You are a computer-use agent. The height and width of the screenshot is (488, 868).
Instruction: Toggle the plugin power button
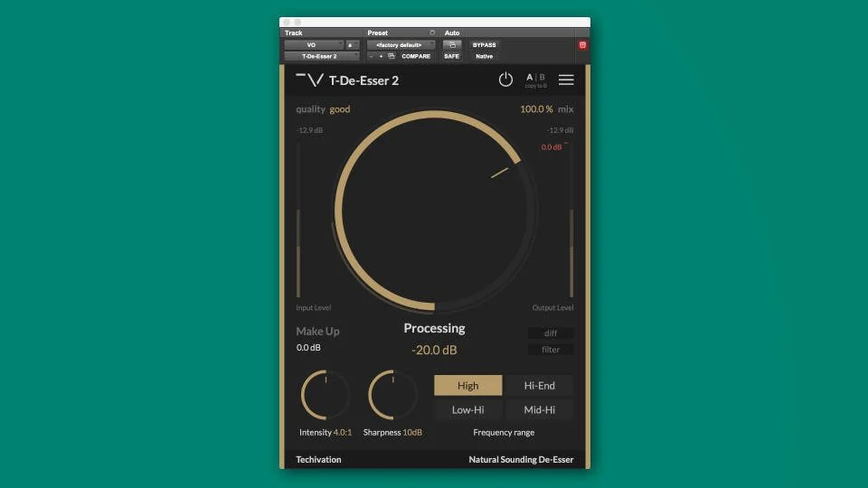pyautogui.click(x=505, y=80)
